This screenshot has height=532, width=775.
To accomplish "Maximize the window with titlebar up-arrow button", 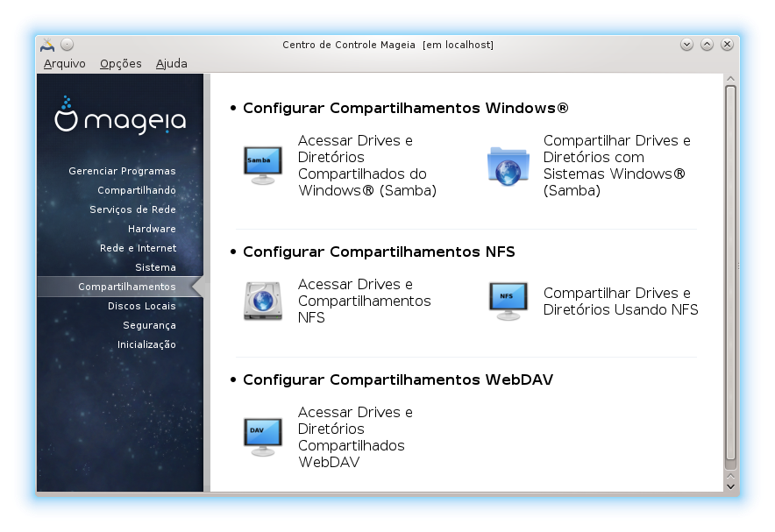I will click(x=707, y=45).
